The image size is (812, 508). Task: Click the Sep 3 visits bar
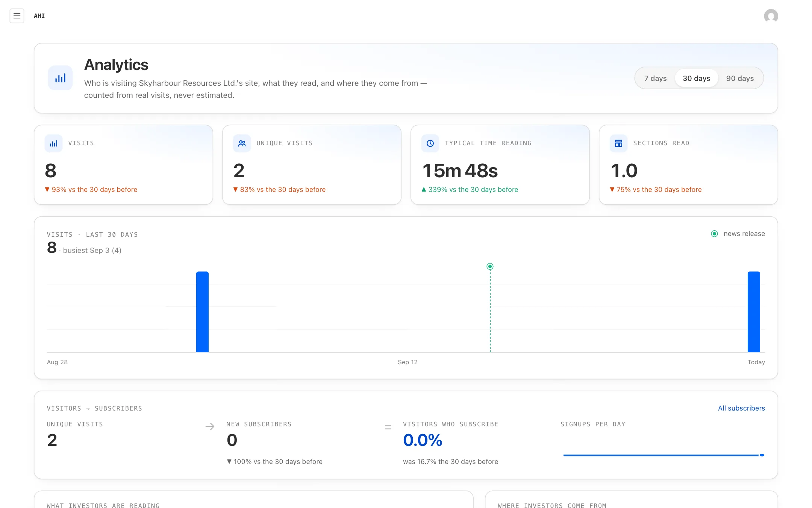[x=202, y=312]
